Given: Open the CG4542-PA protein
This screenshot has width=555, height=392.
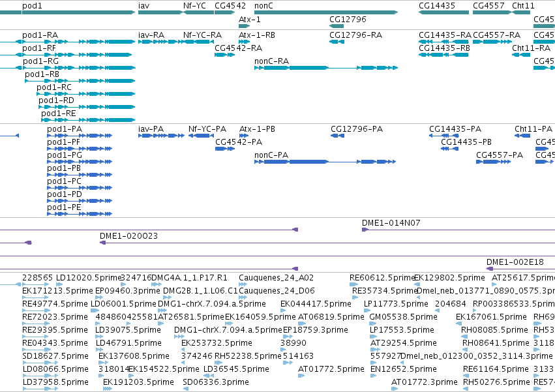Looking at the screenshot, I should coord(239,142).
